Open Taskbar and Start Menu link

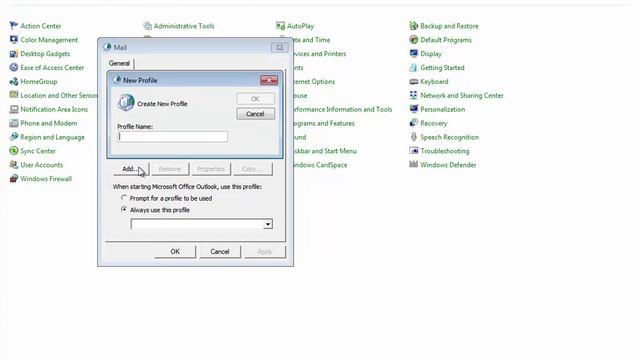click(325, 151)
